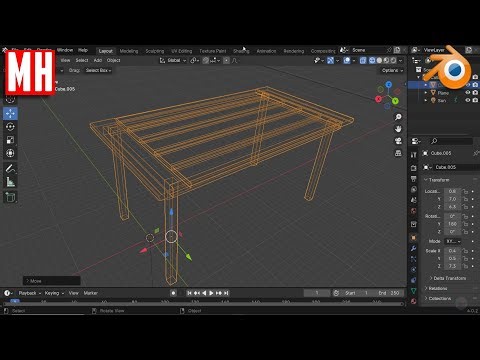Open the Add menu in viewport header
Image resolution: width=480 pixels, height=360 pixels.
97,60
